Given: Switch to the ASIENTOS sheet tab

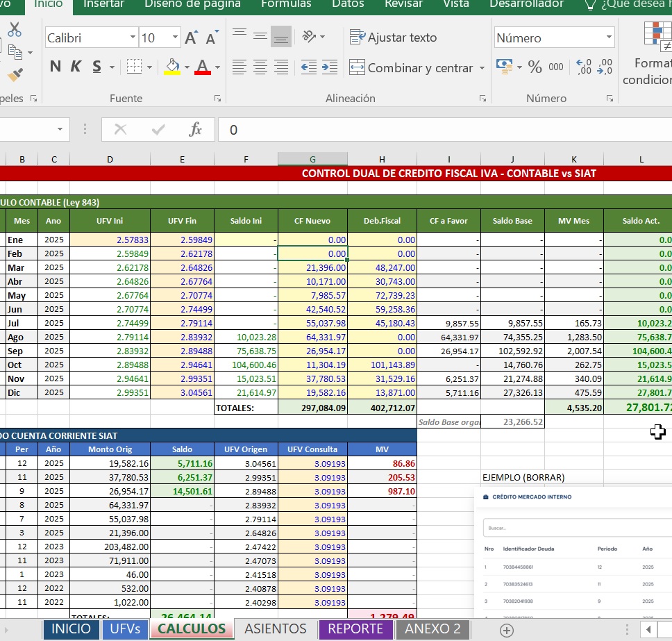Looking at the screenshot, I should point(275,628).
